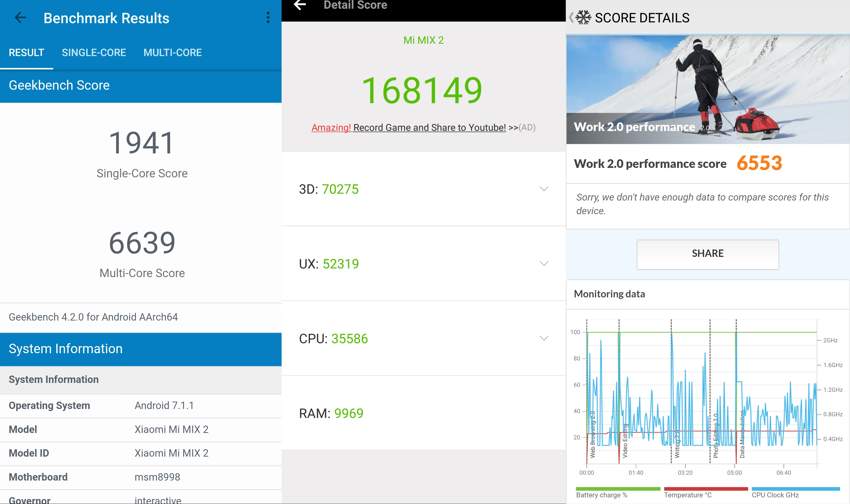The width and height of the screenshot is (850, 504).
Task: Go back from Detail Score screen
Action: tap(299, 5)
